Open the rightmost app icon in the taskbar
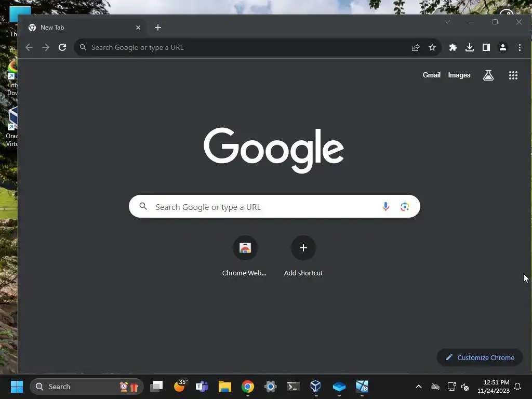The image size is (532, 399). [x=362, y=387]
